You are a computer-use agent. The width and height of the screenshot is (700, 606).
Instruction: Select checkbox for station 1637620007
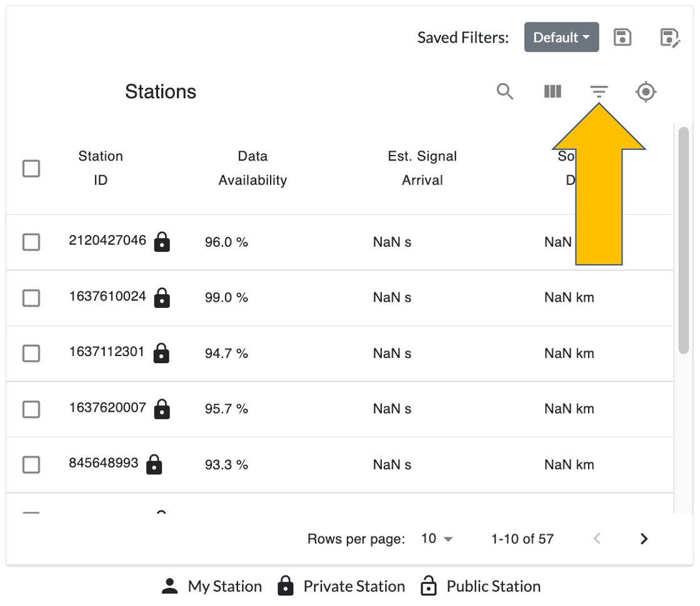tap(31, 409)
